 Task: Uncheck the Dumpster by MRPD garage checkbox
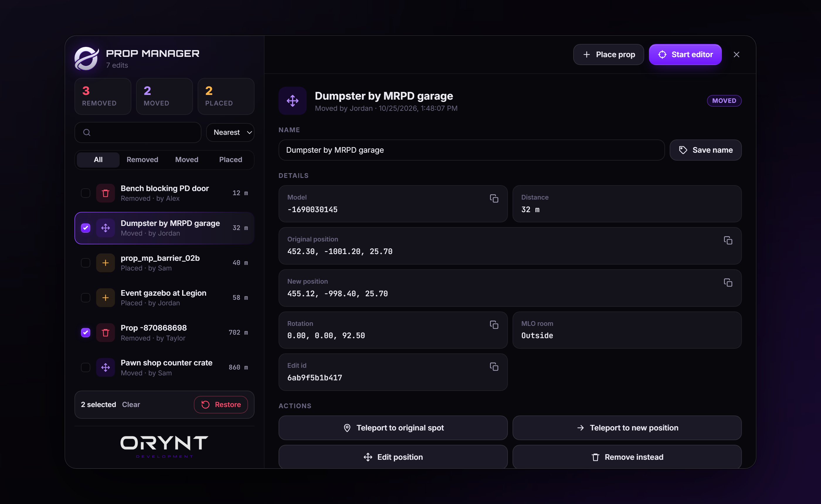coord(86,228)
